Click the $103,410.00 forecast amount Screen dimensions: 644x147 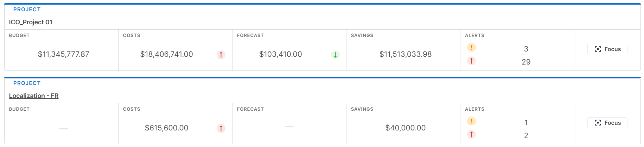(281, 54)
